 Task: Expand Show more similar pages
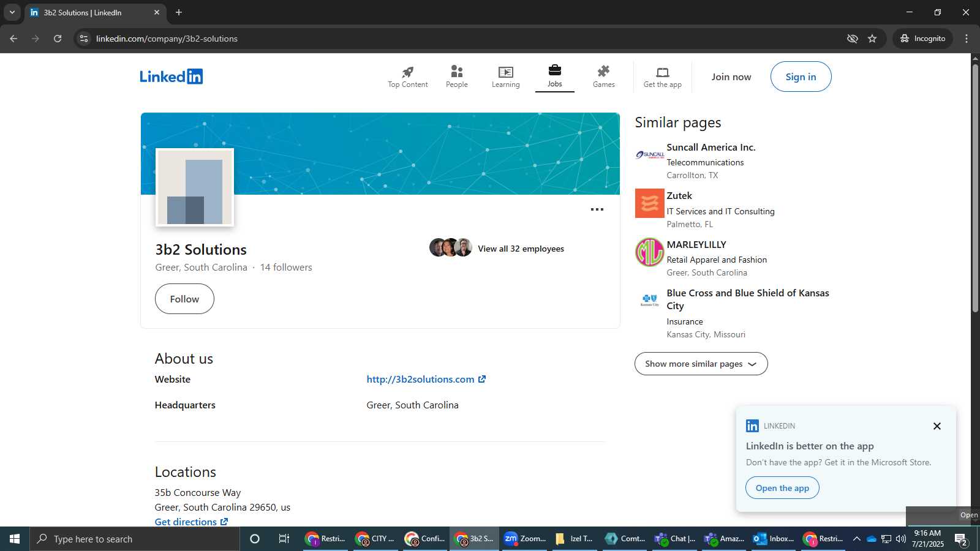(701, 364)
